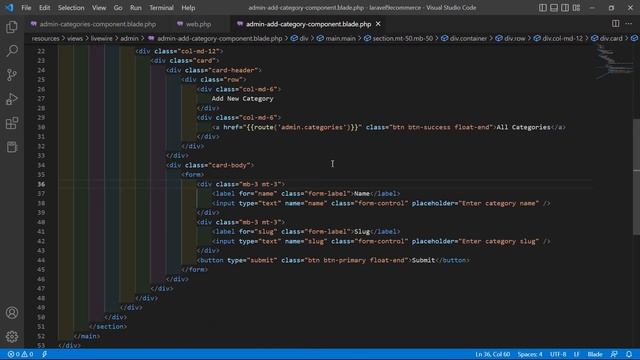Expand the section.mt-50.mb-50 breadcrumb
The height and width of the screenshot is (360, 640).
pyautogui.click(x=402, y=38)
